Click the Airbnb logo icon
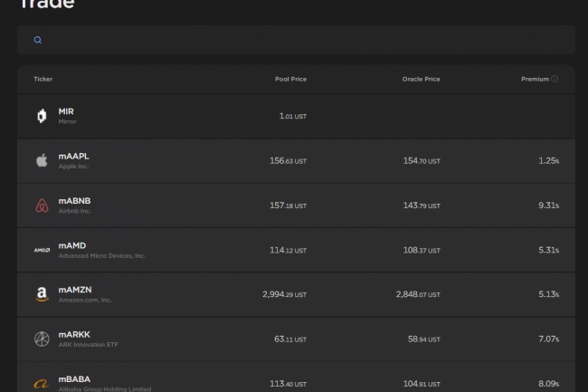 [42, 206]
